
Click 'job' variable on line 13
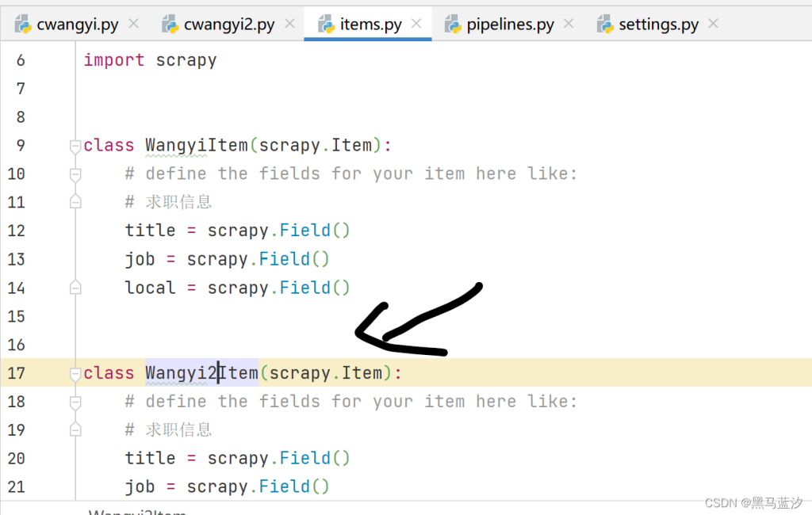pos(140,259)
